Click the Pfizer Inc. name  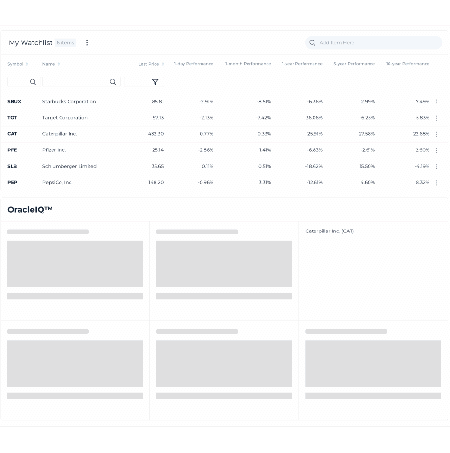click(54, 150)
